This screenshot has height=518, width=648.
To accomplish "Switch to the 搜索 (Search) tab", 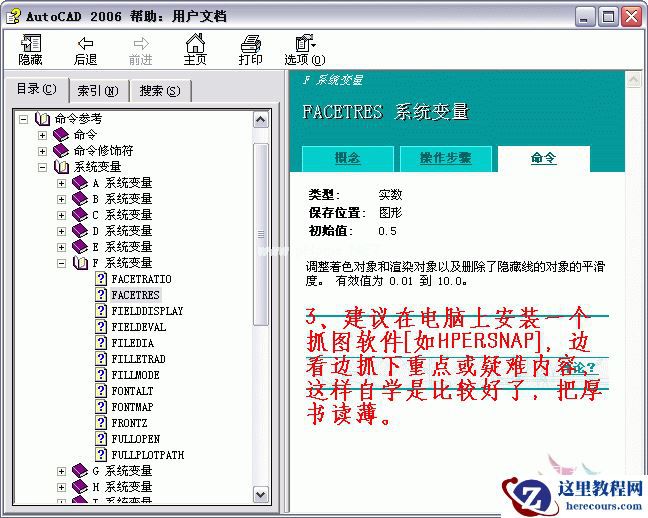I will pyautogui.click(x=160, y=91).
